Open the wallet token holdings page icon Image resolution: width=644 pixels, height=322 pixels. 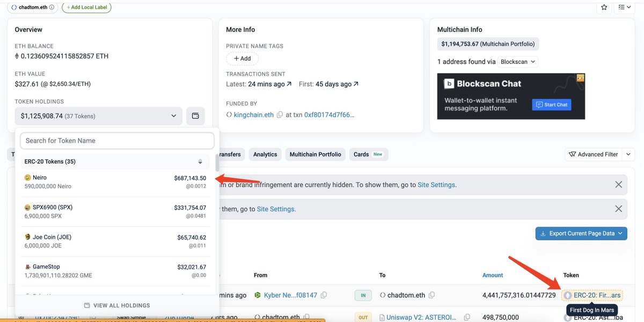click(x=195, y=116)
